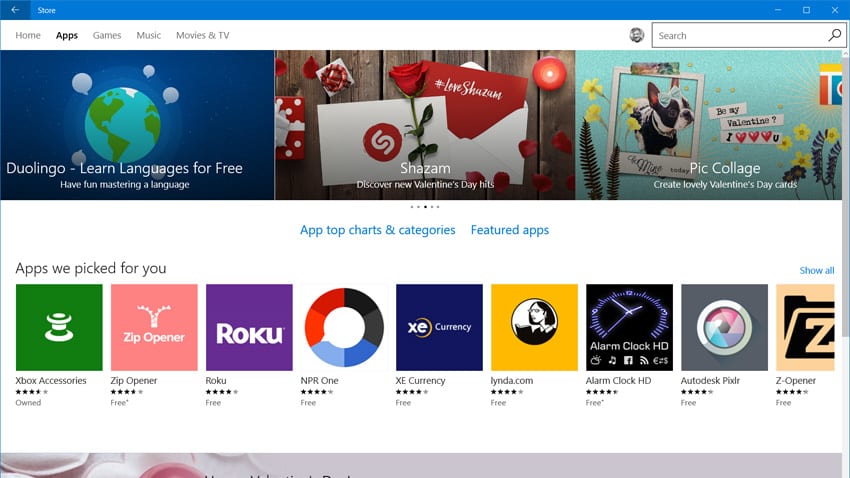Switch to the Games tab

tap(107, 35)
